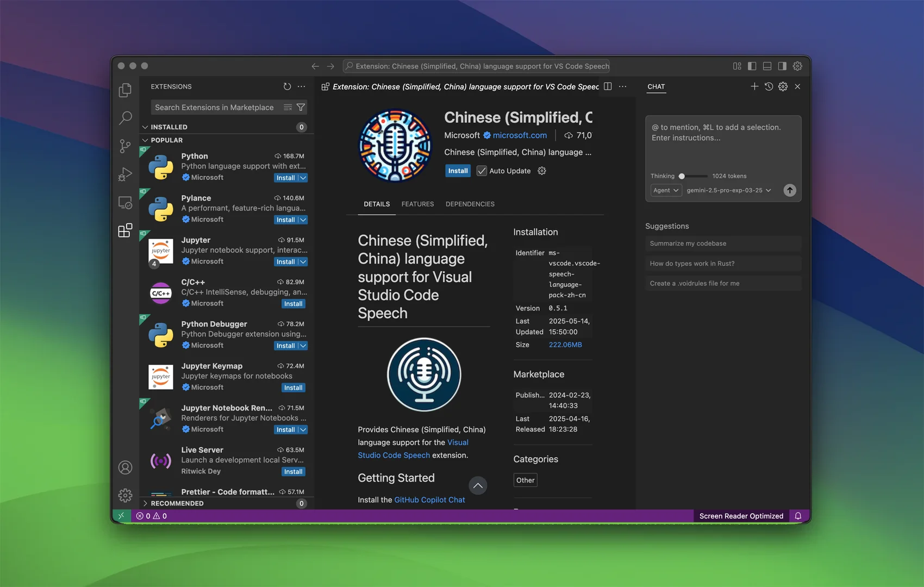
Task: Toggle the Auto Update checkbox
Action: (482, 171)
